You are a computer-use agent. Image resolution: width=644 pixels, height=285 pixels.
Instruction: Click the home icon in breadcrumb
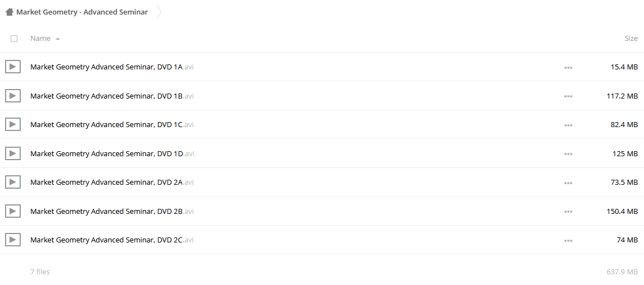click(x=10, y=12)
